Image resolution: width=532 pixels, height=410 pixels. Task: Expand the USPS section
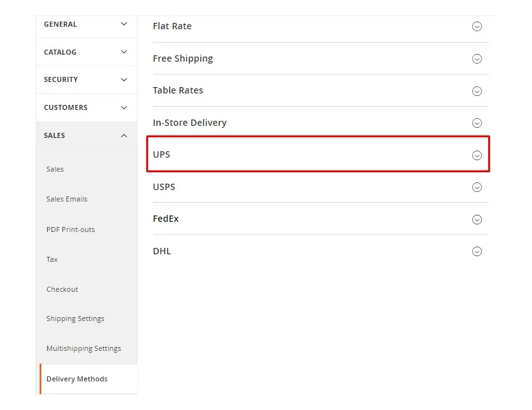(477, 187)
